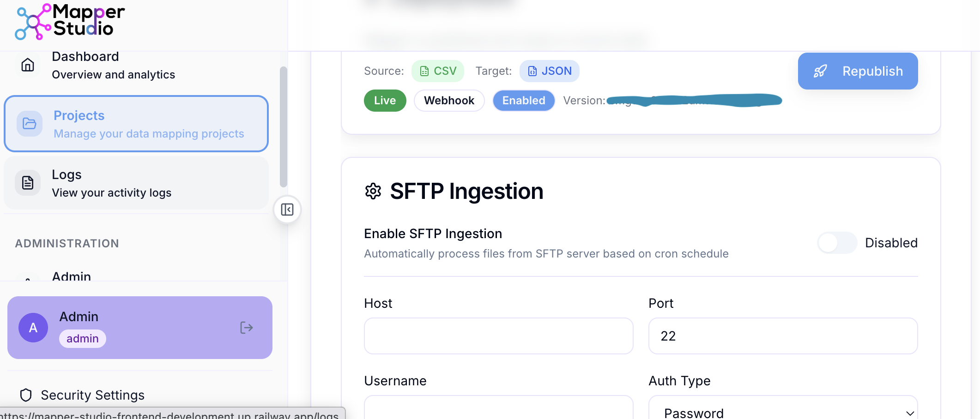Click the Logs document icon

28,182
